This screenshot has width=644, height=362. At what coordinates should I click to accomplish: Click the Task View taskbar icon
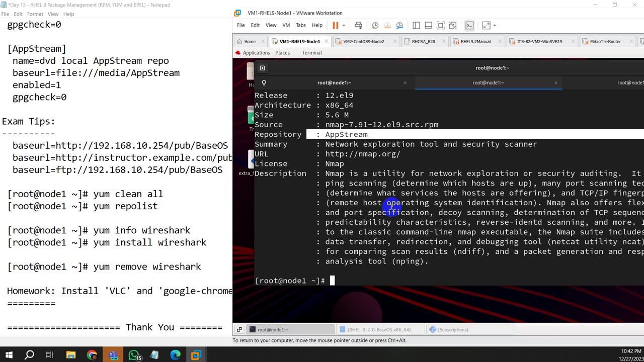49,355
